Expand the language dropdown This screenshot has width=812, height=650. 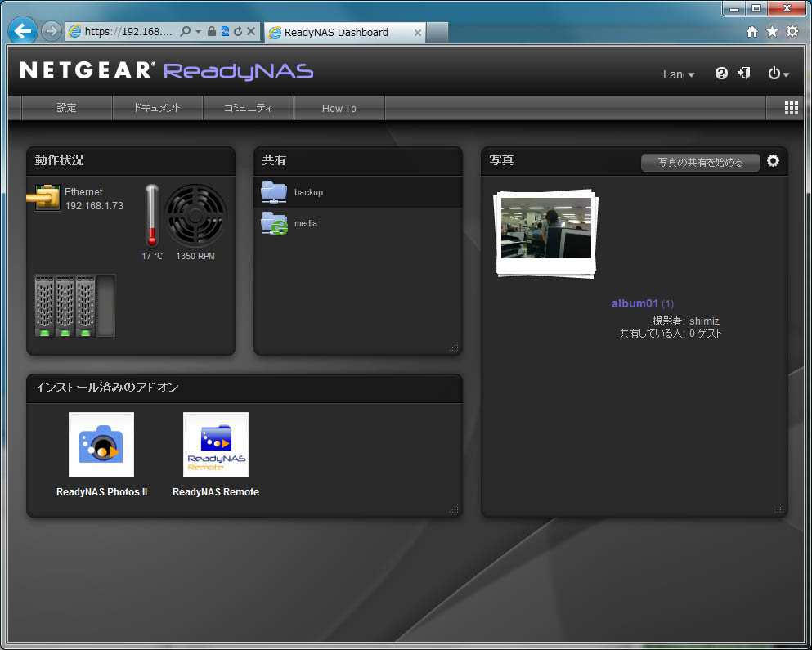[679, 74]
